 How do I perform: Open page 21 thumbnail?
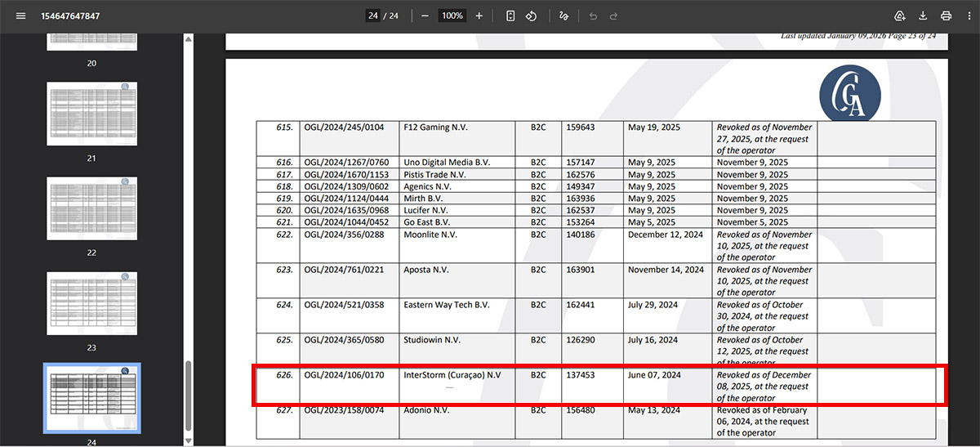click(91, 113)
